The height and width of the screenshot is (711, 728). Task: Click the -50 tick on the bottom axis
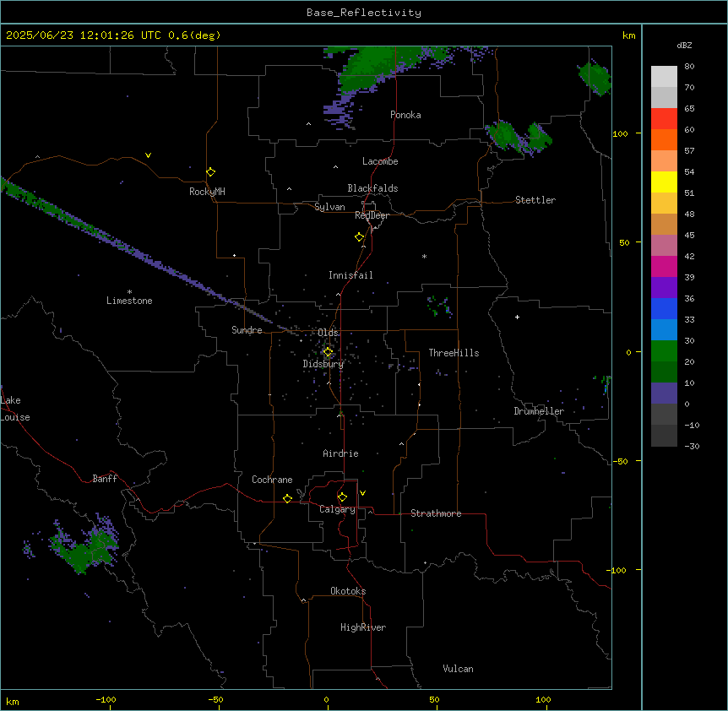tap(215, 700)
